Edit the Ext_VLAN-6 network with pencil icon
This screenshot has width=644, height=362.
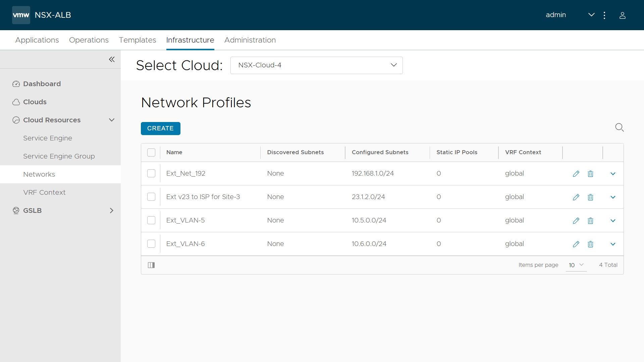[x=576, y=244]
